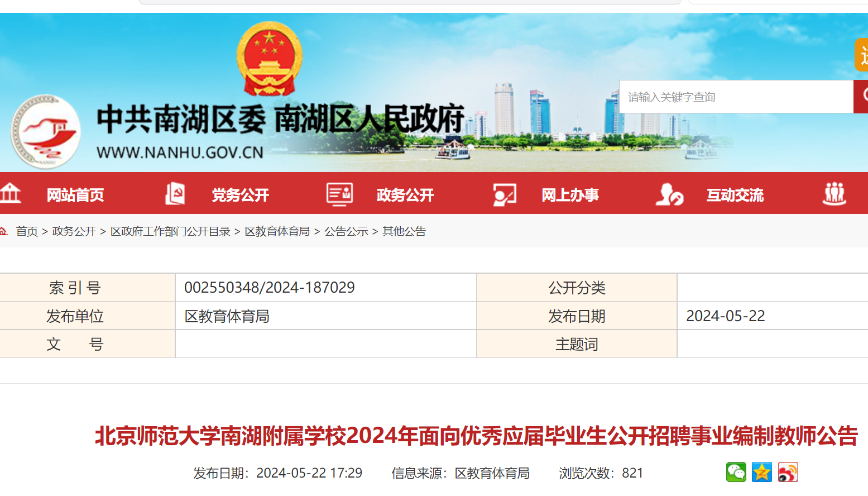Open the 网上办事 menu item
868x496 pixels.
570,195
